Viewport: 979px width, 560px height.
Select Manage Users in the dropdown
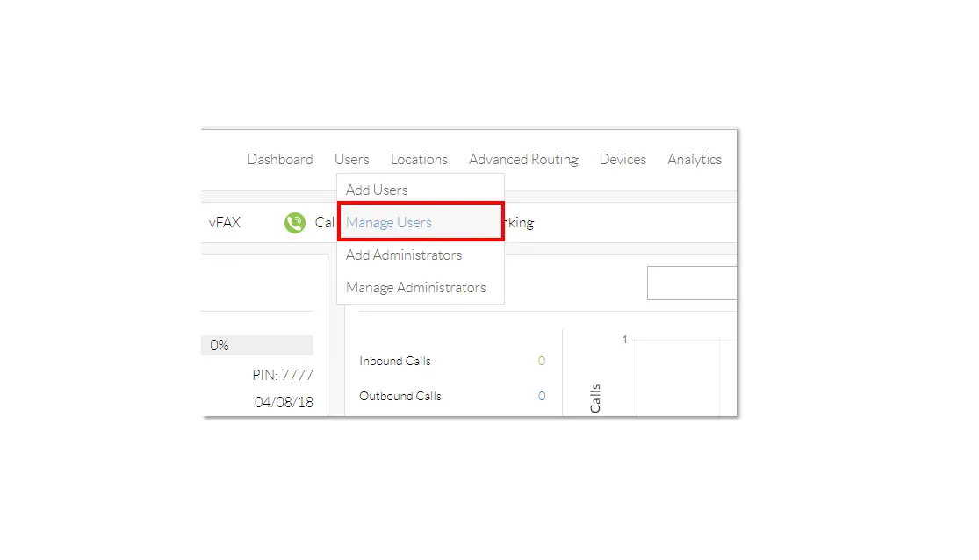[389, 223]
